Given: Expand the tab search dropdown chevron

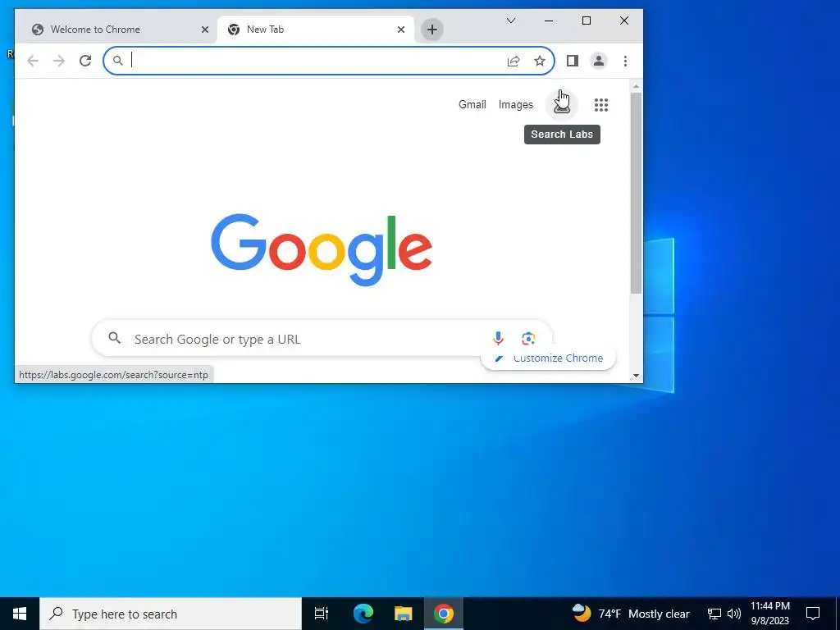Looking at the screenshot, I should [x=511, y=21].
